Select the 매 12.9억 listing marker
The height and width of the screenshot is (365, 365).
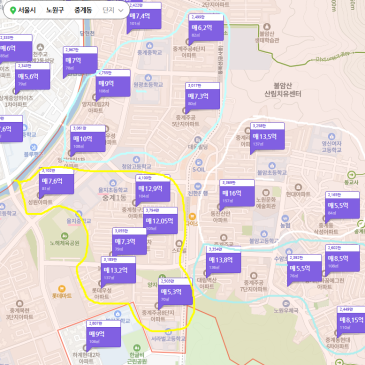(153, 190)
